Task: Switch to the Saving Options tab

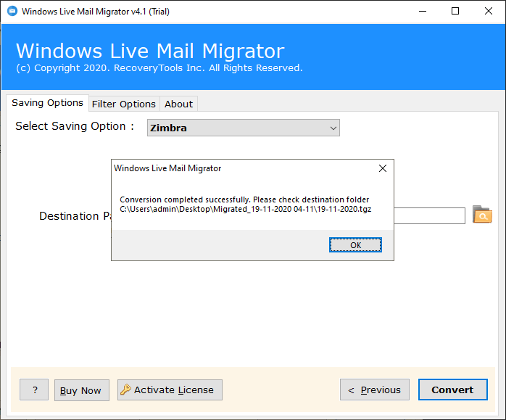Action: (47, 103)
